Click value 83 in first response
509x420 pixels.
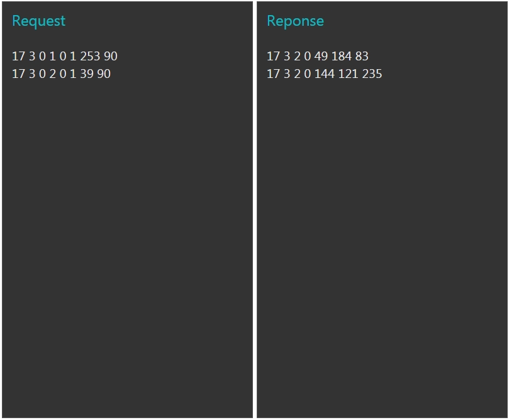tap(362, 57)
